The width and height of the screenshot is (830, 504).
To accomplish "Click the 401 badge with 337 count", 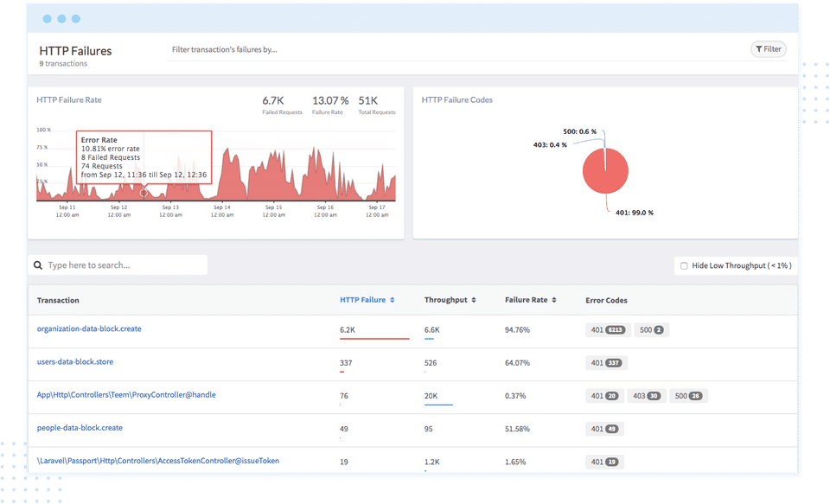I will tap(606, 362).
